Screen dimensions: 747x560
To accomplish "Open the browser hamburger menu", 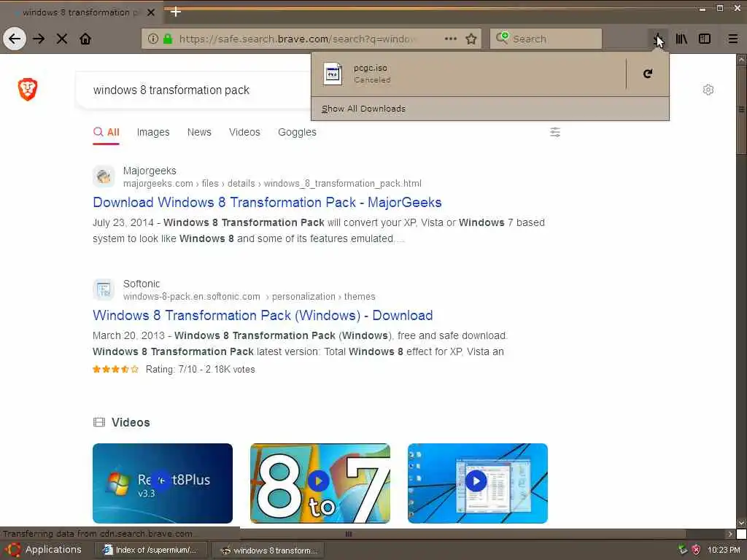I will click(733, 39).
